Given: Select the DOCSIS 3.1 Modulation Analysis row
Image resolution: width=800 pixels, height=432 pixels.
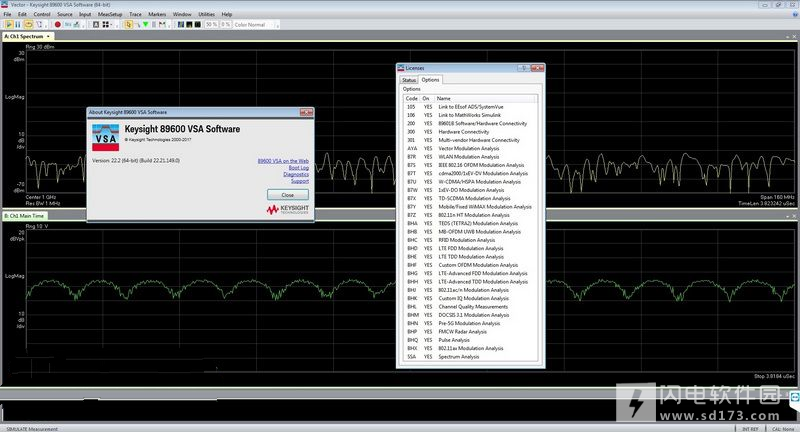Looking at the screenshot, I should click(x=469, y=315).
